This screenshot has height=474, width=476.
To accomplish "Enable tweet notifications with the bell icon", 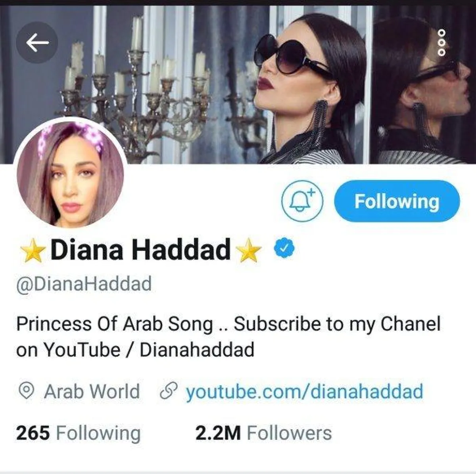I will point(302,201).
